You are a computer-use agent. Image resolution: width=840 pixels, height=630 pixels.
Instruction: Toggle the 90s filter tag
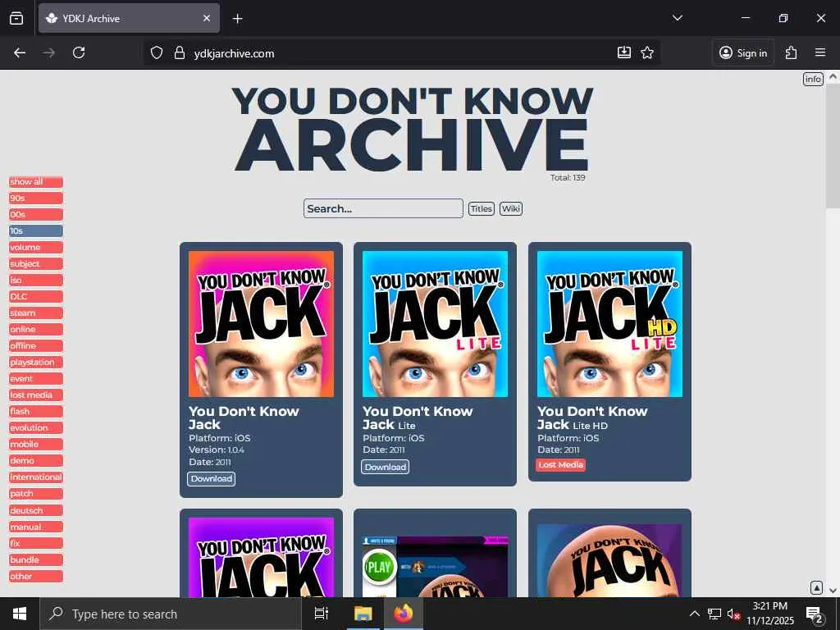tap(36, 199)
